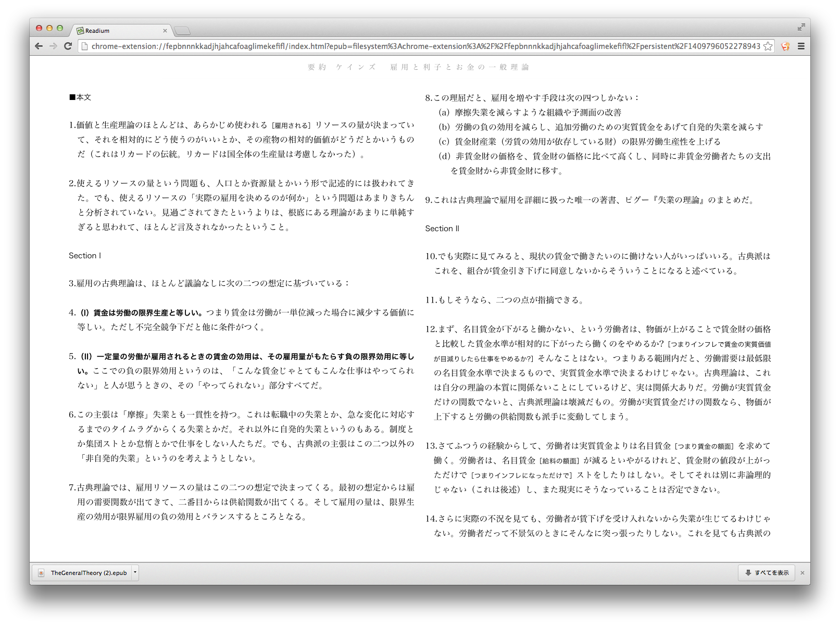Close the downloads bar
This screenshot has height=626, width=840.
[x=803, y=573]
